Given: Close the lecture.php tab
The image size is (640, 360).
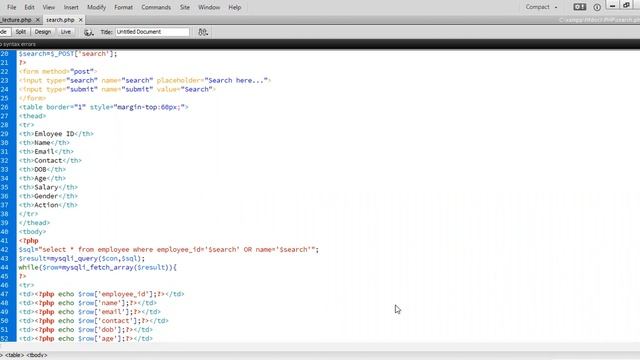Looking at the screenshot, I should tap(38, 20).
